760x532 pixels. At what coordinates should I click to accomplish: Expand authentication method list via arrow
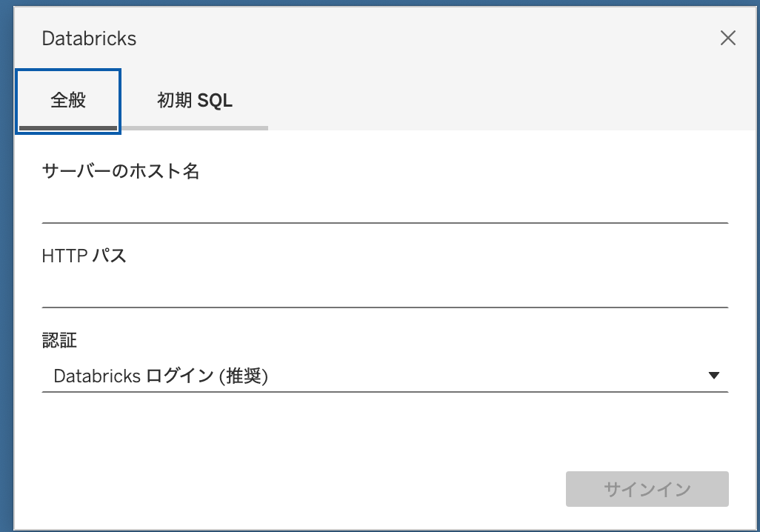tap(714, 376)
